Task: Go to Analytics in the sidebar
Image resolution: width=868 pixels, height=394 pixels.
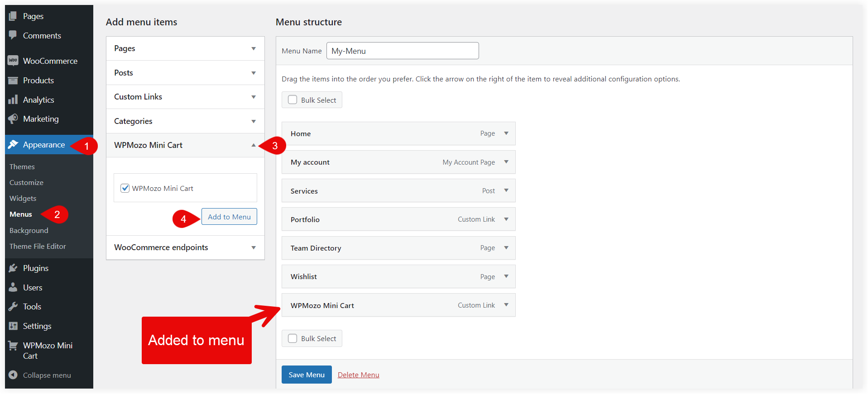Action: click(38, 100)
